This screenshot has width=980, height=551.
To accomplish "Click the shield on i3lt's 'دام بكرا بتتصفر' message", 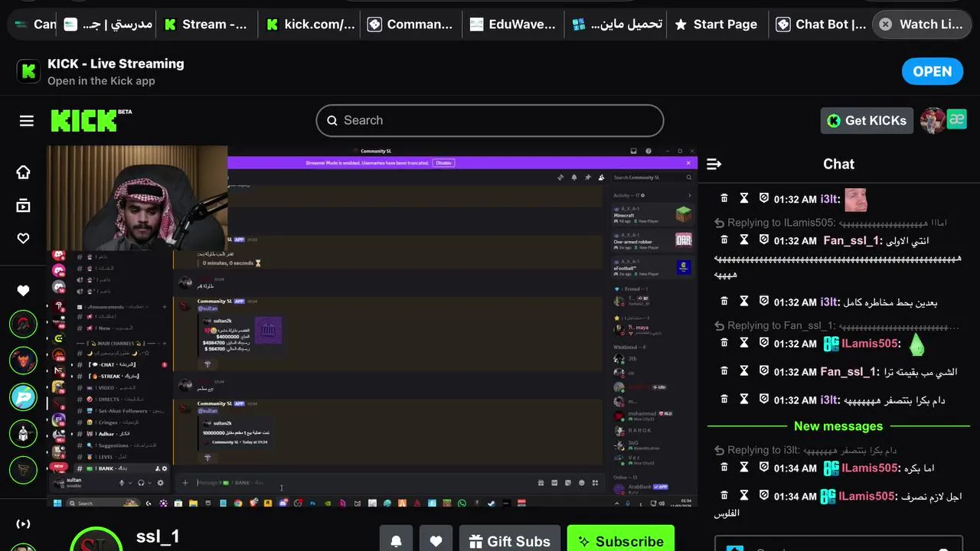I will tap(763, 399).
